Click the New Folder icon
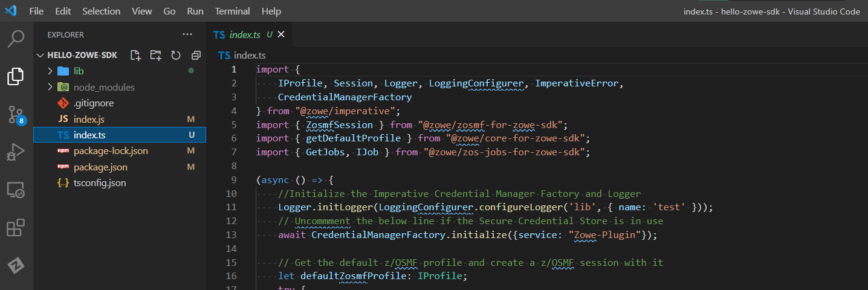This screenshot has height=290, width=868. [156, 56]
